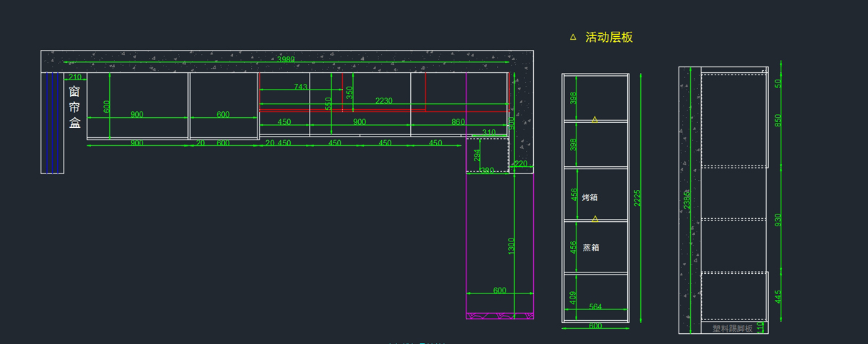Click the 210 curtain box dimension
The image size is (868, 344).
coord(75,77)
